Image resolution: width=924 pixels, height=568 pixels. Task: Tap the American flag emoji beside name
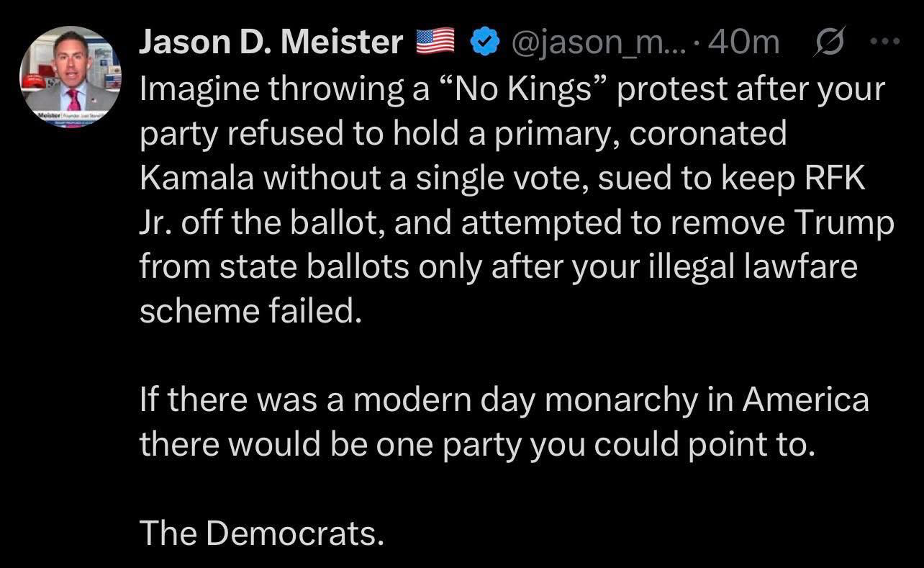pos(437,42)
